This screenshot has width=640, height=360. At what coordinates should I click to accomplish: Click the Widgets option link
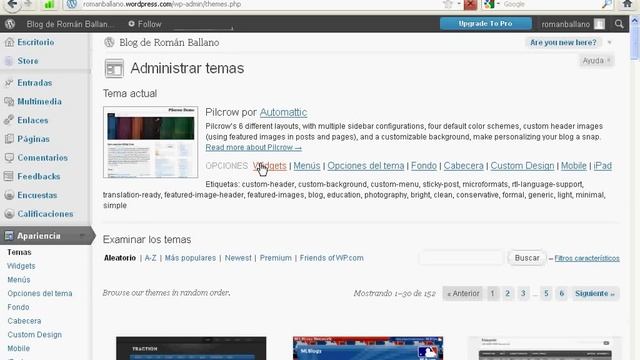pyautogui.click(x=269, y=166)
